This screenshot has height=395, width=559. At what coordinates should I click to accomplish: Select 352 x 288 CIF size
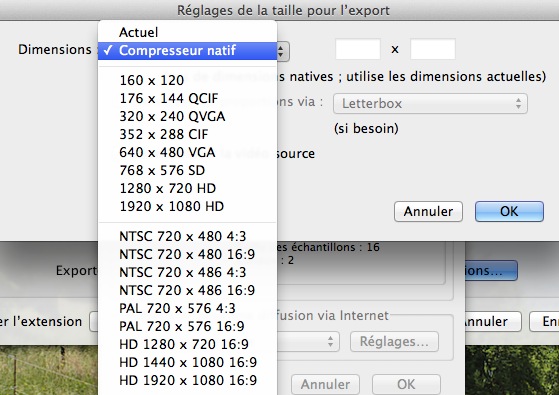tap(188, 134)
